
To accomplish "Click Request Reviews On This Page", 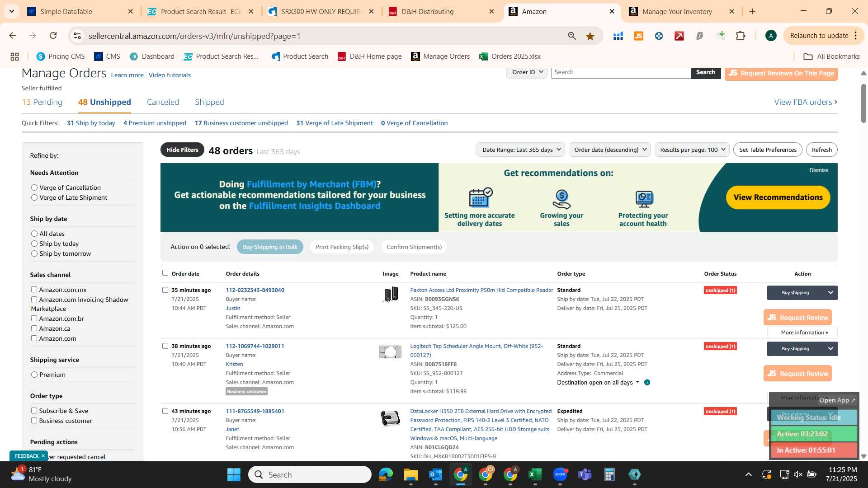I will click(781, 73).
